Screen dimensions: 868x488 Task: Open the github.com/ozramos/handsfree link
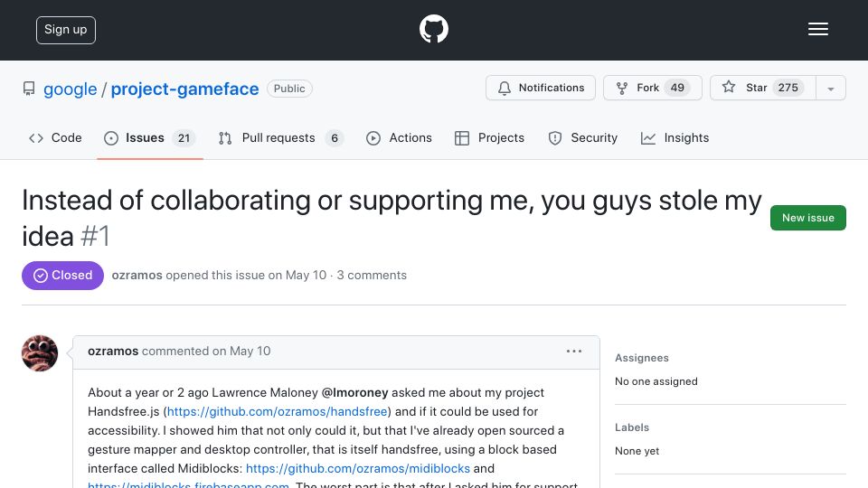click(x=278, y=412)
